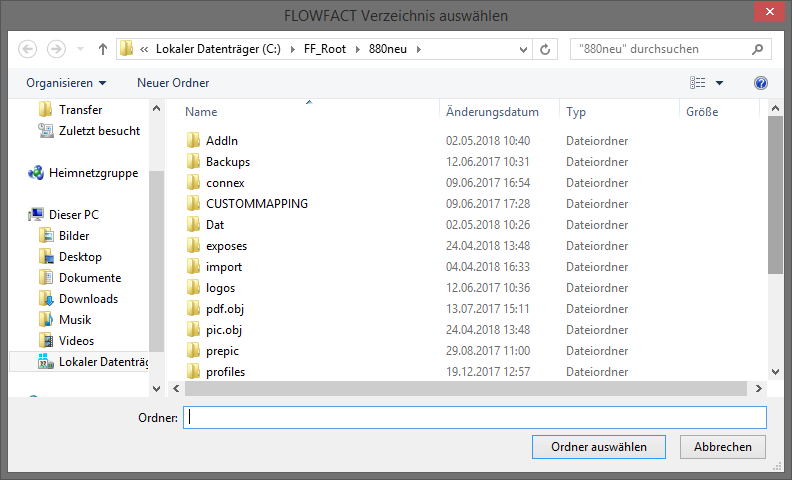This screenshot has height=480, width=792.
Task: Navigation pane scroll up arrow
Action: click(157, 108)
